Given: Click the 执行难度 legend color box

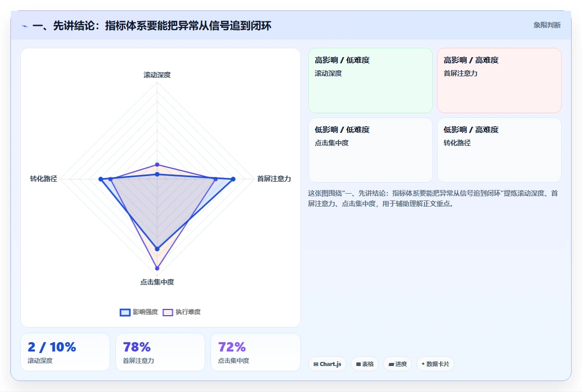Looking at the screenshot, I should coord(168,312).
